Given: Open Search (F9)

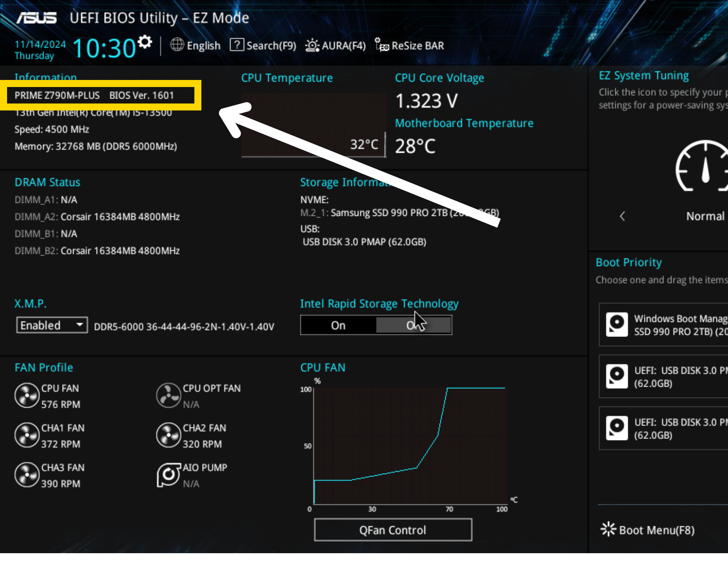Looking at the screenshot, I should coord(263,46).
